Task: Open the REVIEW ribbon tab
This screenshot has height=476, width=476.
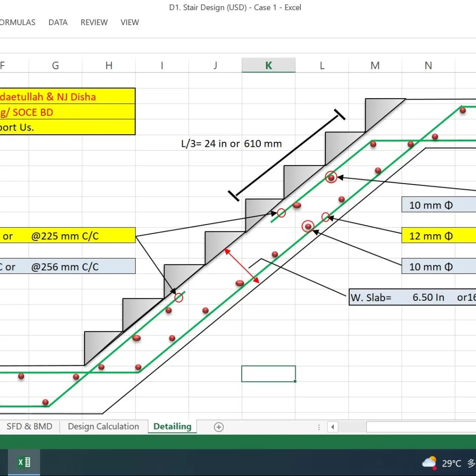Action: click(94, 22)
